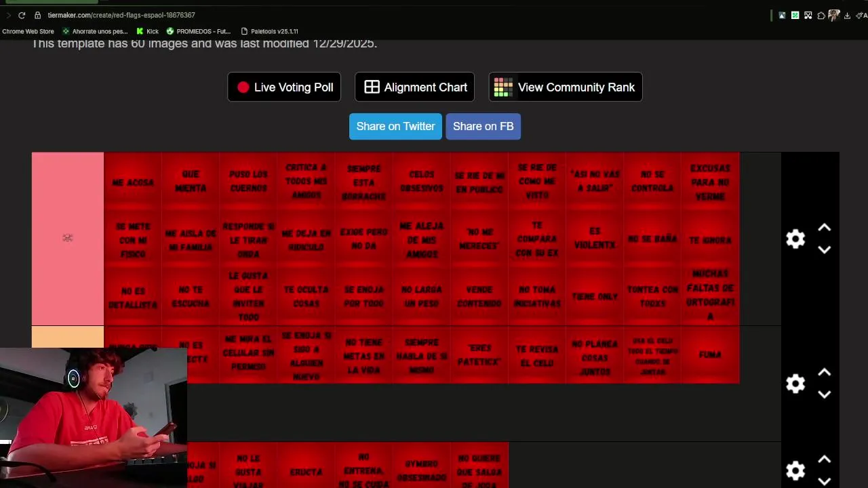Open Chrome Web Store bookmark
Screen dimensions: 868x488
[28, 31]
